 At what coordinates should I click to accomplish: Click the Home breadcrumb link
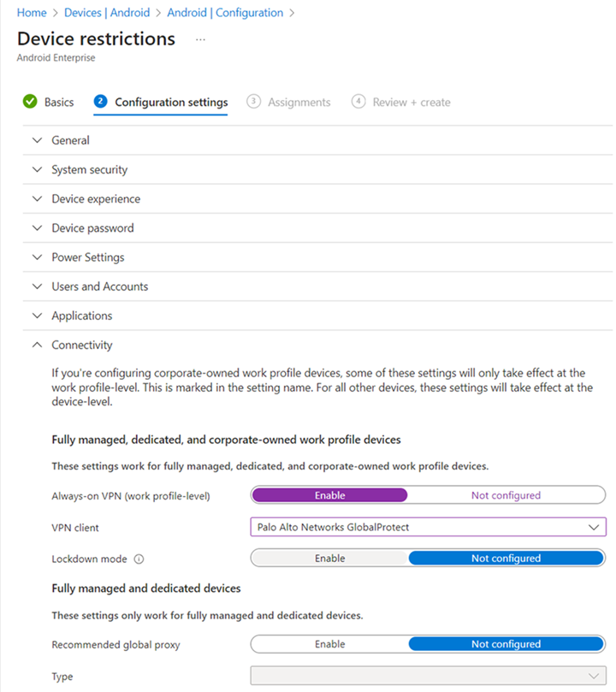(x=32, y=13)
